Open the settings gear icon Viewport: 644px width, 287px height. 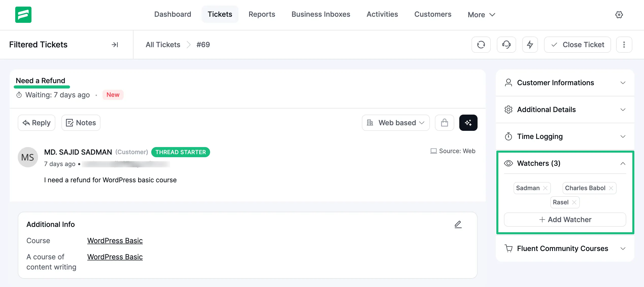pyautogui.click(x=619, y=14)
